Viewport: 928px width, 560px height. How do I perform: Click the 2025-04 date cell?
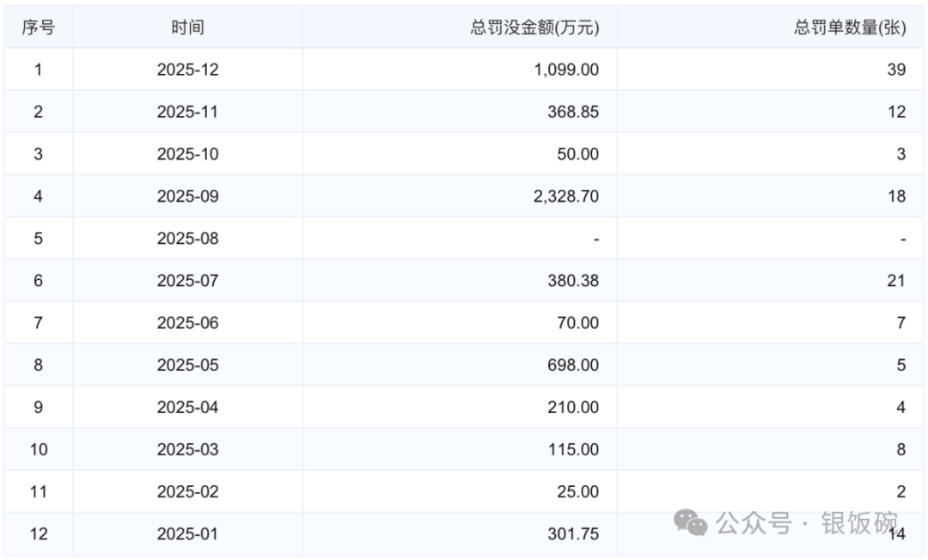(x=187, y=406)
